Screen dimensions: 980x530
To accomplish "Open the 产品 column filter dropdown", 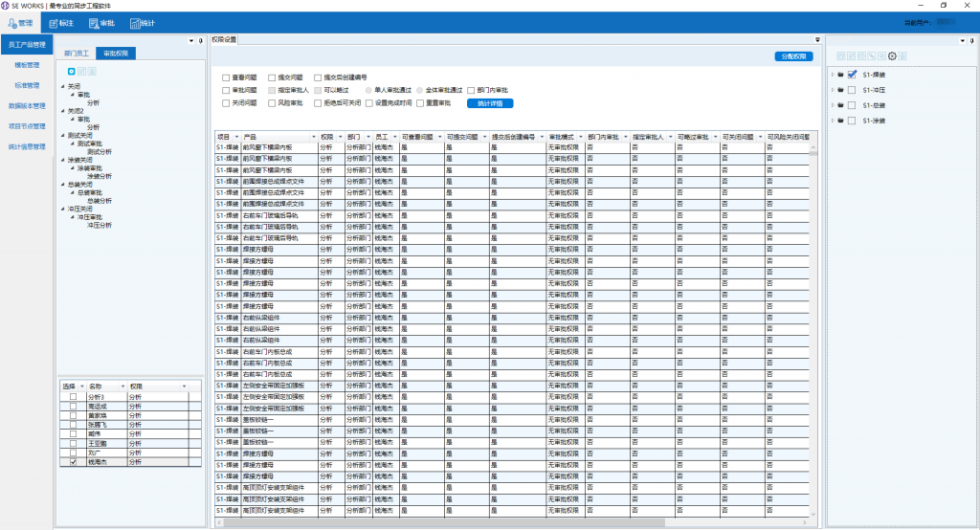I will click(x=313, y=137).
